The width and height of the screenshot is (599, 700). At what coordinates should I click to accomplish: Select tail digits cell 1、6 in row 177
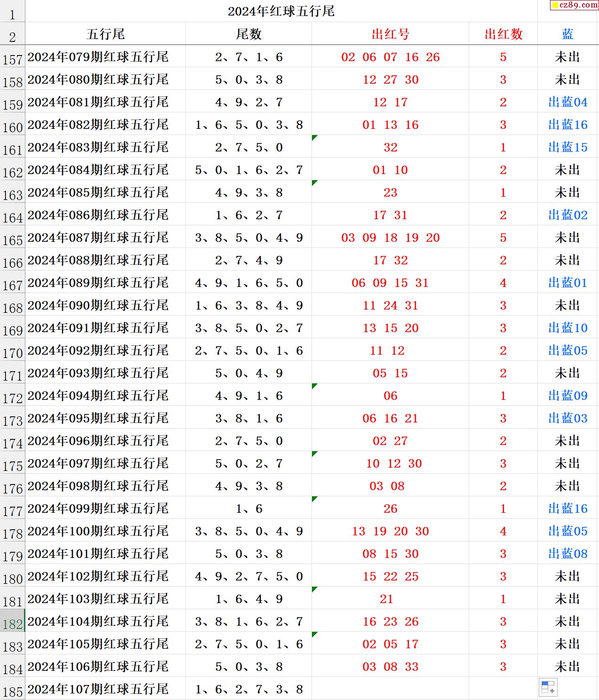pyautogui.click(x=248, y=509)
